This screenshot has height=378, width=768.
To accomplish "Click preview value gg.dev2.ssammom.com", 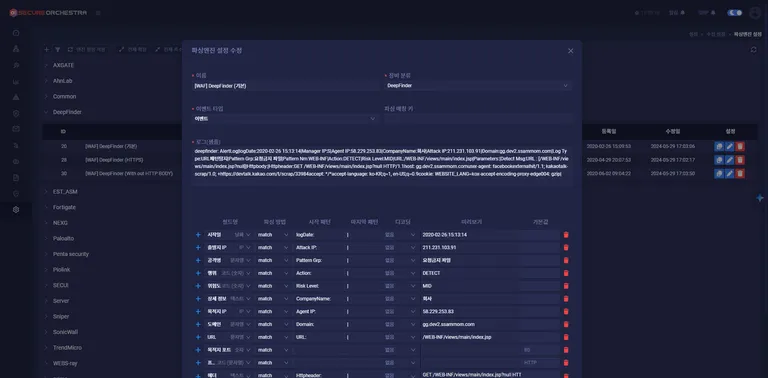I will click(448, 324).
